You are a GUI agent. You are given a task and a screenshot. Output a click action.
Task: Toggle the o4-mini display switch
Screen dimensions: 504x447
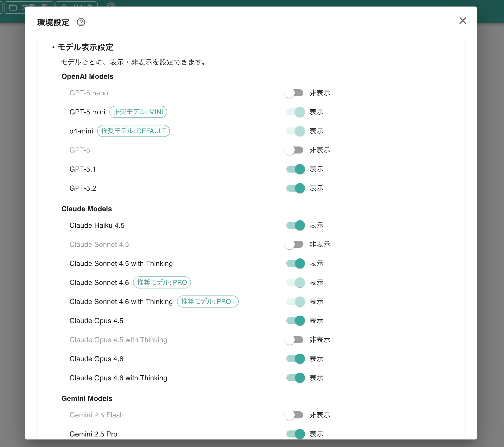(296, 131)
